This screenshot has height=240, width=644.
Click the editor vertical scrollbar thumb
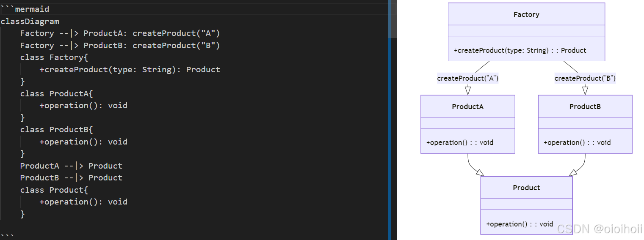(392, 19)
